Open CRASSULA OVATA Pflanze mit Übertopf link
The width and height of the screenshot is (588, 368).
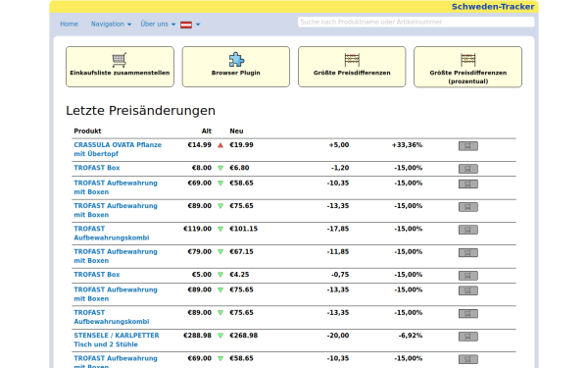tap(118, 149)
